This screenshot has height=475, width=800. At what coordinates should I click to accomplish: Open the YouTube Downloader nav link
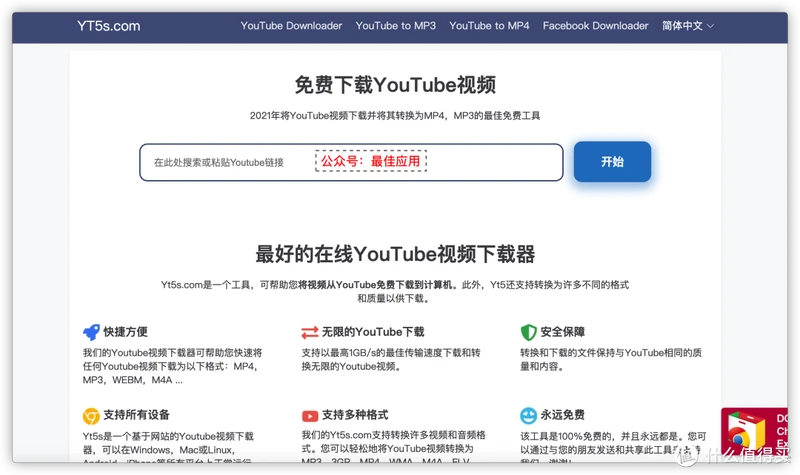291,26
